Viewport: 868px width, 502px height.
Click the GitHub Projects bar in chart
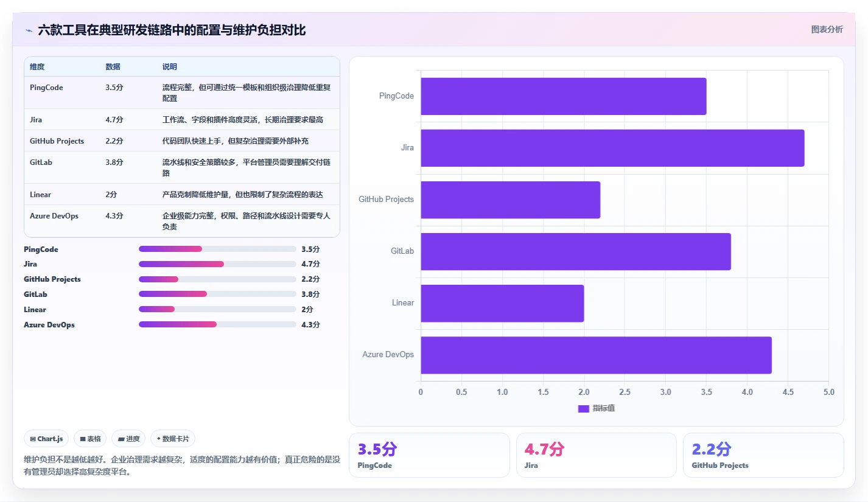(x=510, y=200)
